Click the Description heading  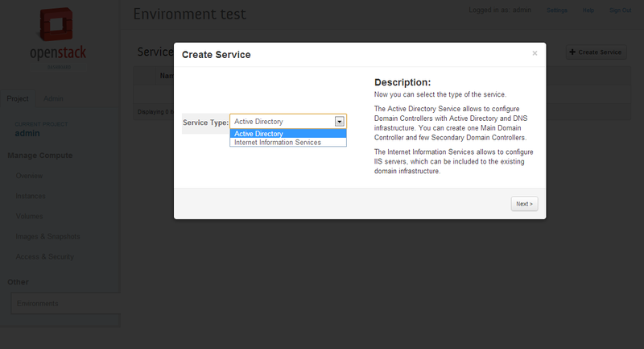point(402,82)
